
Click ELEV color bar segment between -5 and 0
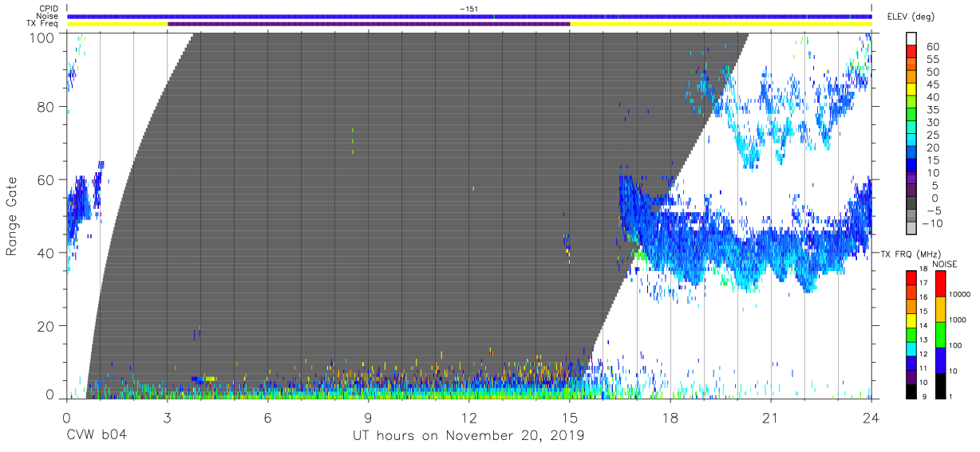(911, 202)
